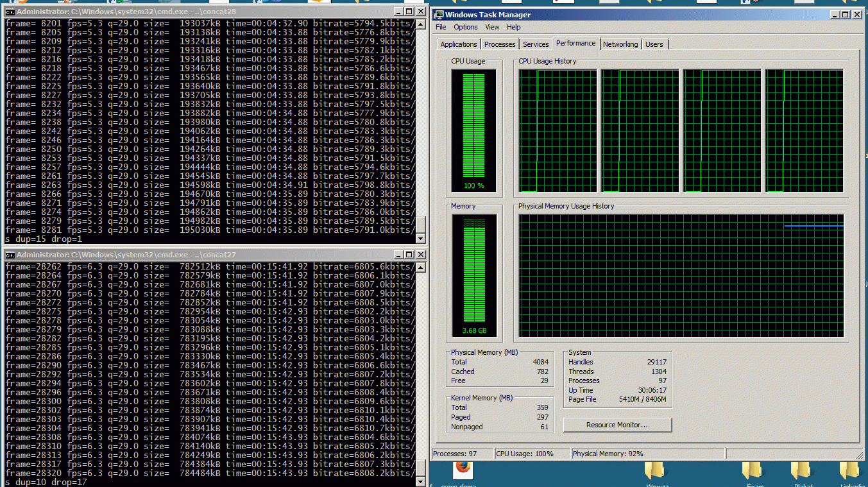The width and height of the screenshot is (868, 487).
Task: Click the scroll up arrow in the concat27 window
Action: point(420,267)
